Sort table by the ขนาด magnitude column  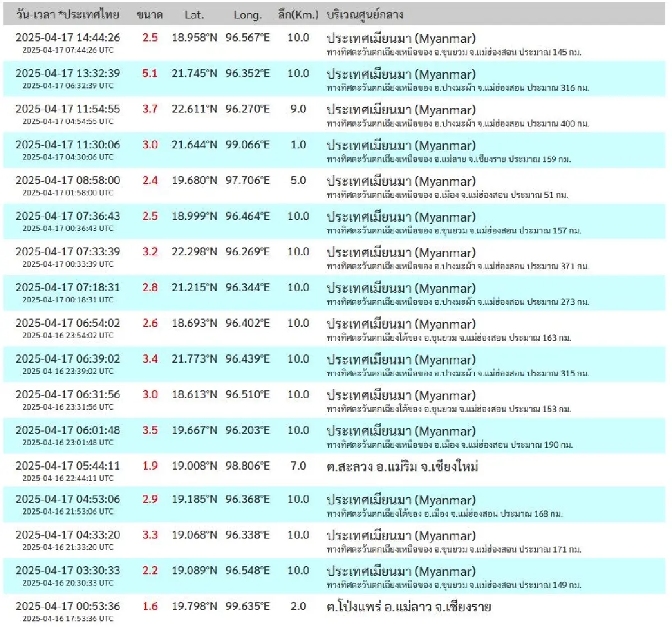[150, 15]
